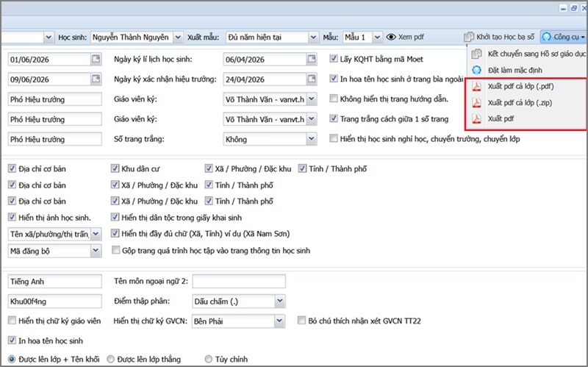Select Được lên lớp + Tên khối radio
Screen dimensions: 588x367
click(x=12, y=359)
